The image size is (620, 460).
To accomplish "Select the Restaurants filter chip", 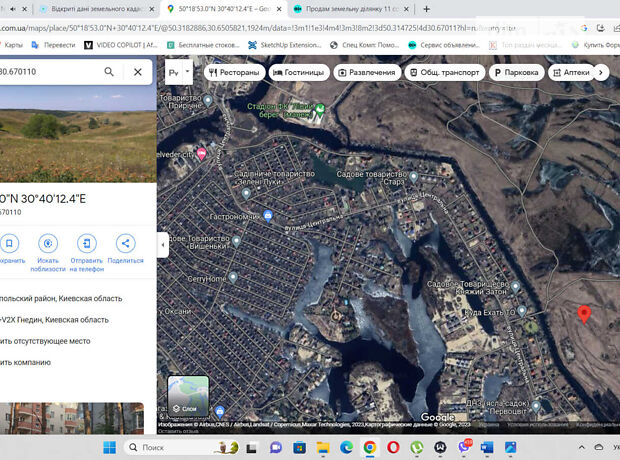I will [x=234, y=73].
